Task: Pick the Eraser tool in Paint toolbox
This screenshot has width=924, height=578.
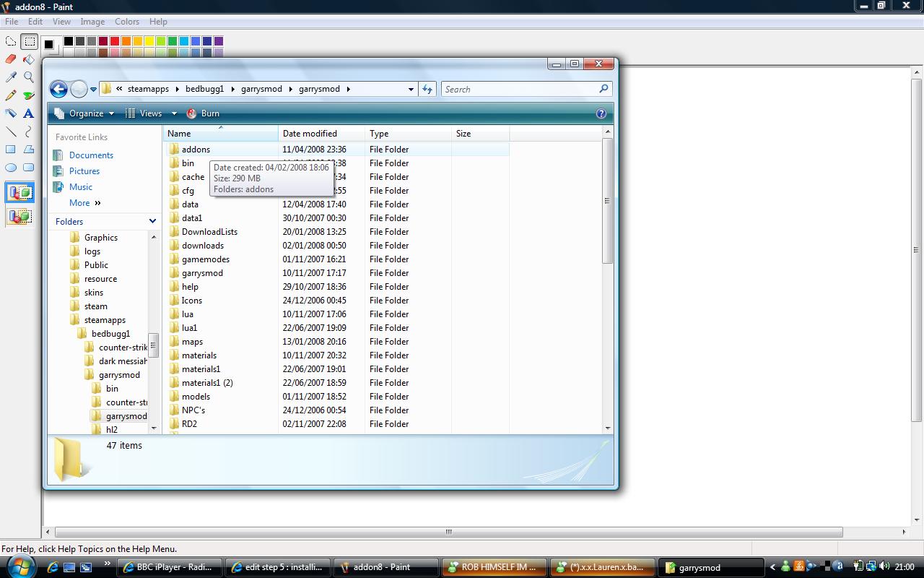Action: 11,59
